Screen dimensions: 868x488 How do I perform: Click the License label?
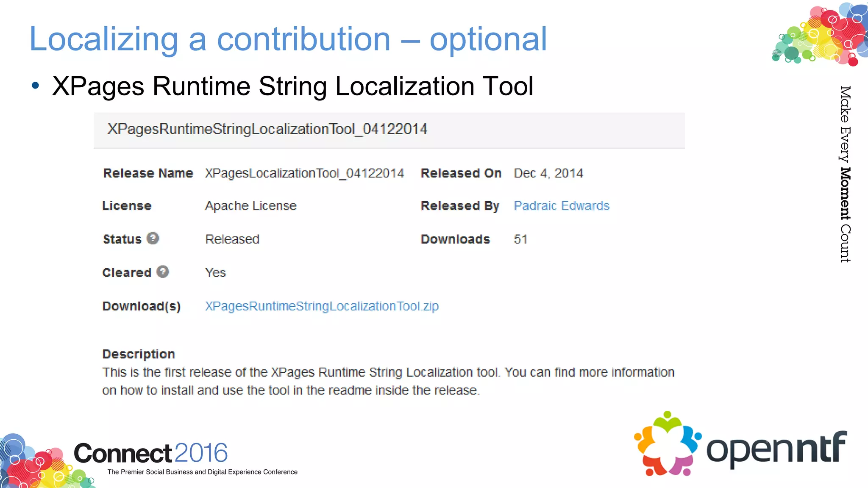[127, 206]
